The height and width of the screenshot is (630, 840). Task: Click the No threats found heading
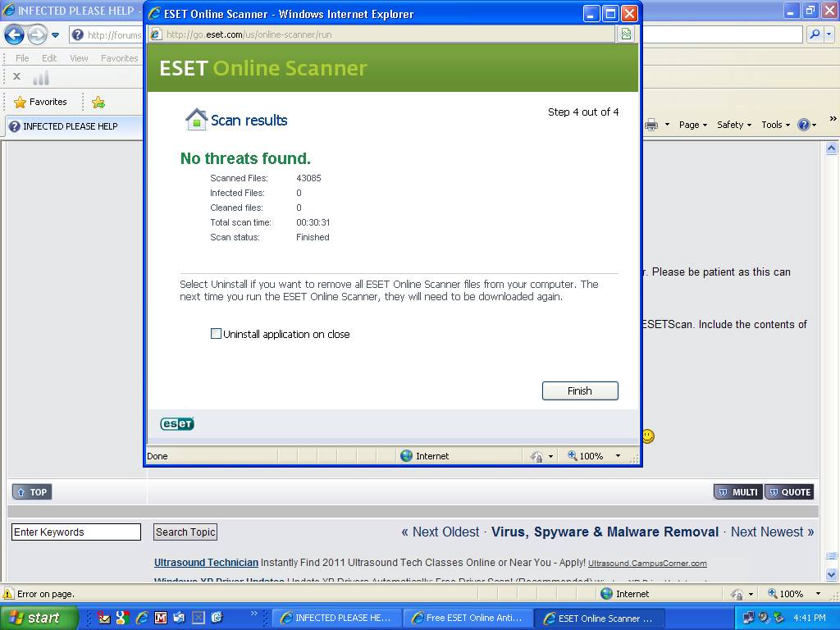(x=245, y=158)
